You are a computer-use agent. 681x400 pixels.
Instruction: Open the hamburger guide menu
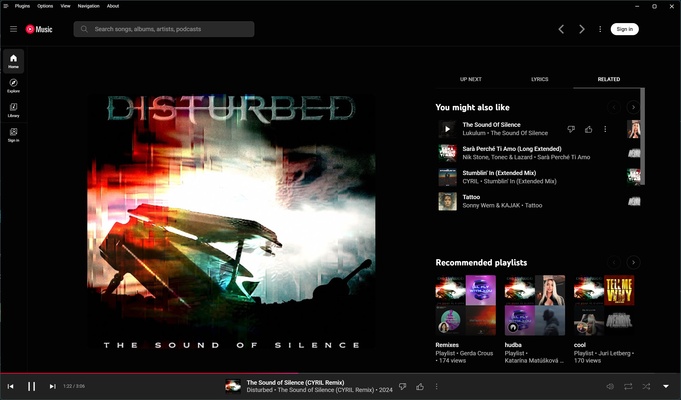[x=13, y=29]
